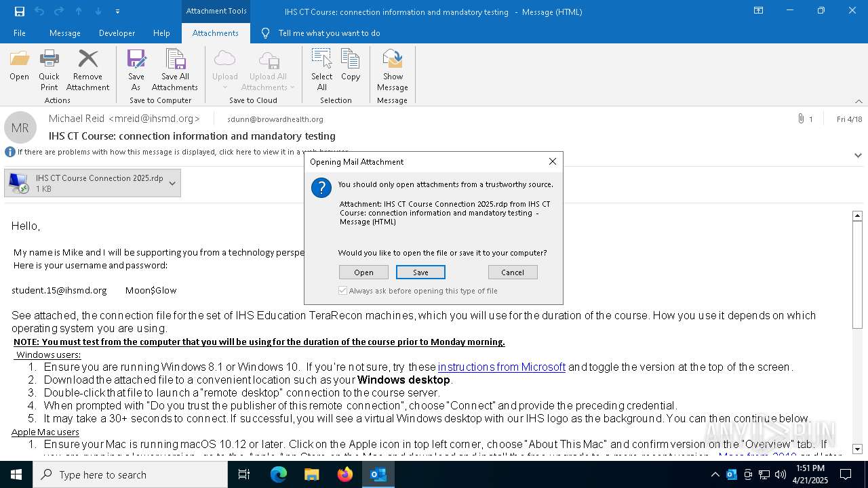Collapse the ribbon with the chevron
This screenshot has width=868, height=488.
tap(859, 101)
